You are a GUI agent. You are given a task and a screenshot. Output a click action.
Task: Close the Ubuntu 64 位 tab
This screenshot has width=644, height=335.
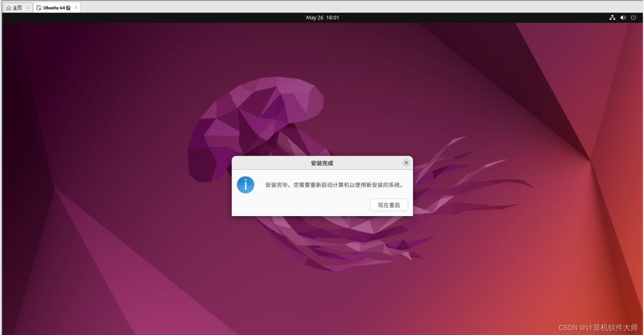(76, 8)
